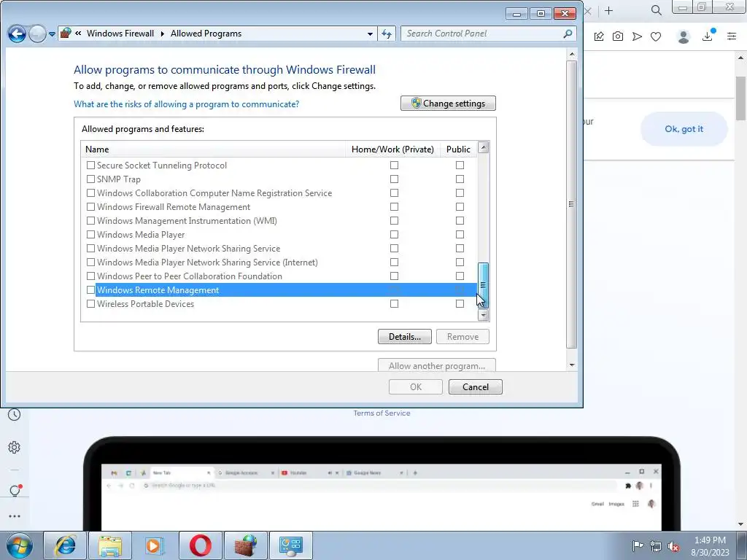Click the programs list scroll down arrow
Image resolution: width=747 pixels, height=560 pixels.
483,315
